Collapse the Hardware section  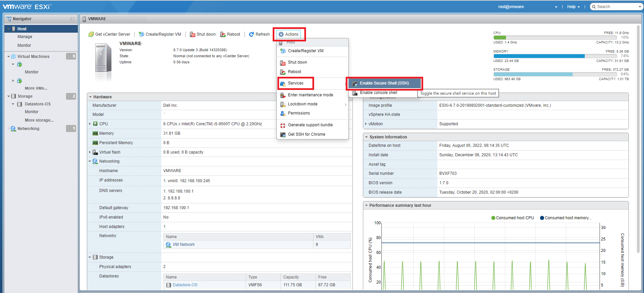[x=91, y=97]
